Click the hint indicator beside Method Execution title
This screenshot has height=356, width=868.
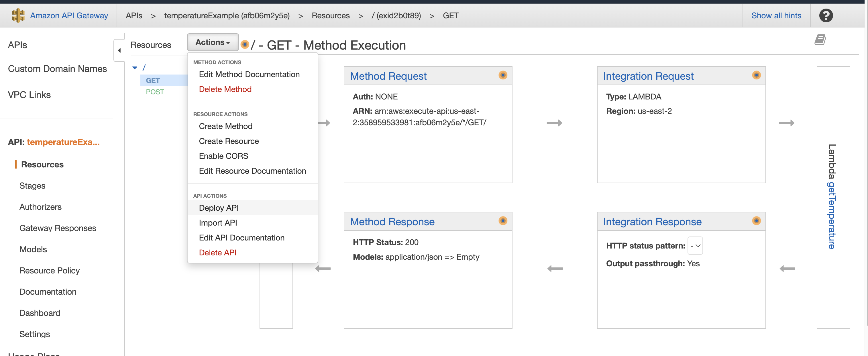[245, 44]
